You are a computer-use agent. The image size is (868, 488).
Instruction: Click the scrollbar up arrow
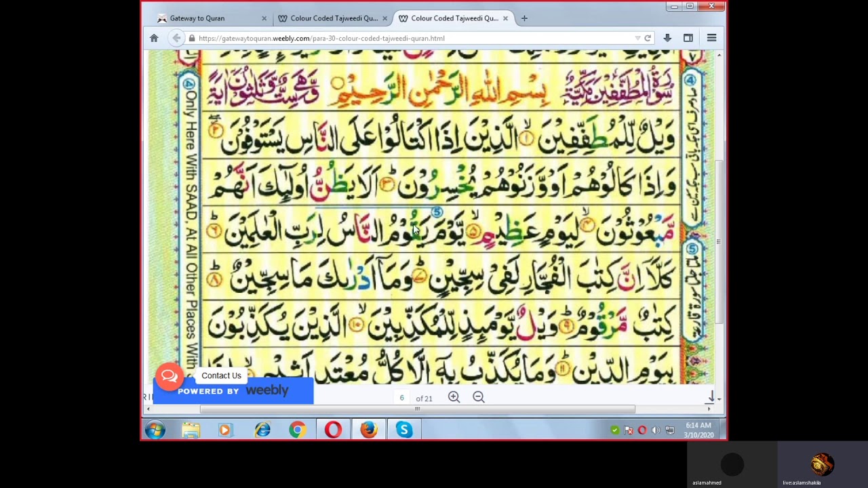719,55
